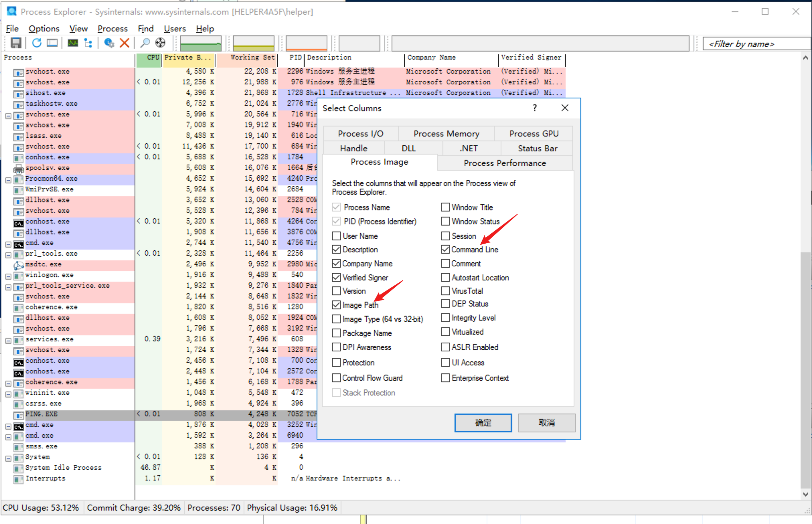
Task: Click the green CPU usage graph
Action: point(200,43)
